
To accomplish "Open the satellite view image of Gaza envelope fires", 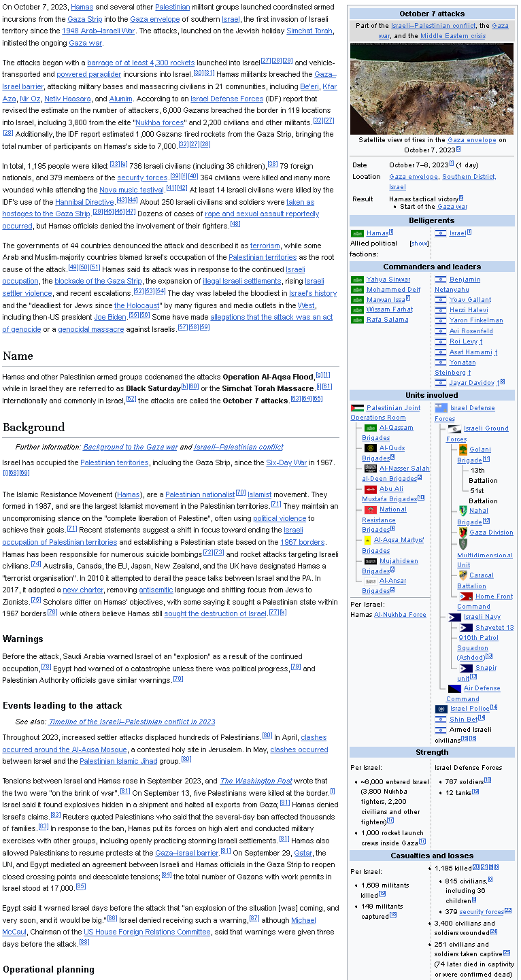I will click(x=432, y=88).
